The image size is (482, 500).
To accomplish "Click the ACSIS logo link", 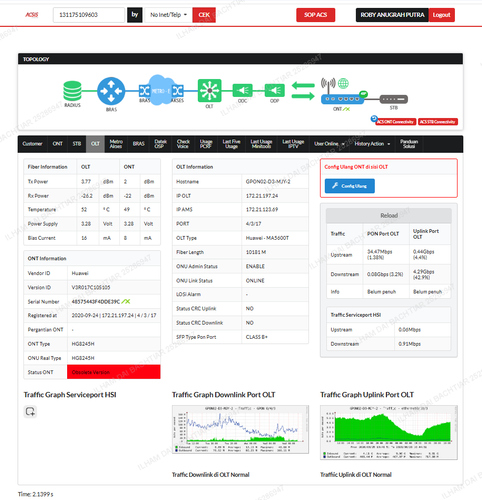I will point(32,15).
